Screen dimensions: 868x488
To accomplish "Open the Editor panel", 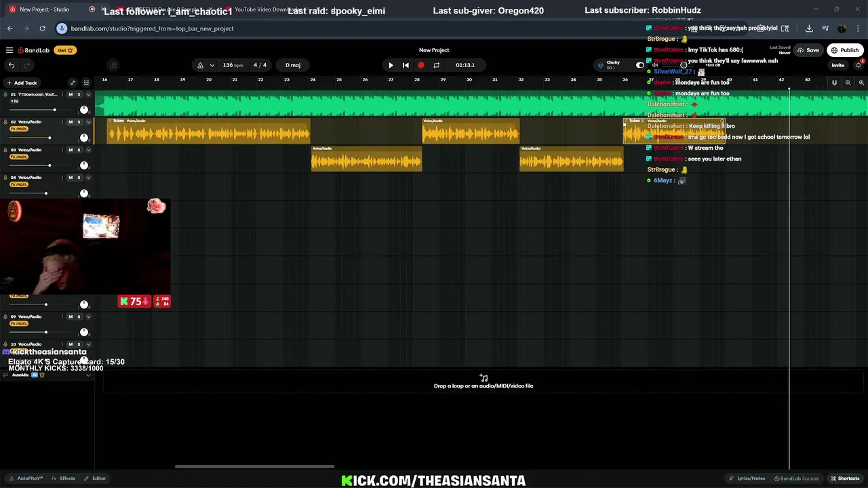I will 95,479.
